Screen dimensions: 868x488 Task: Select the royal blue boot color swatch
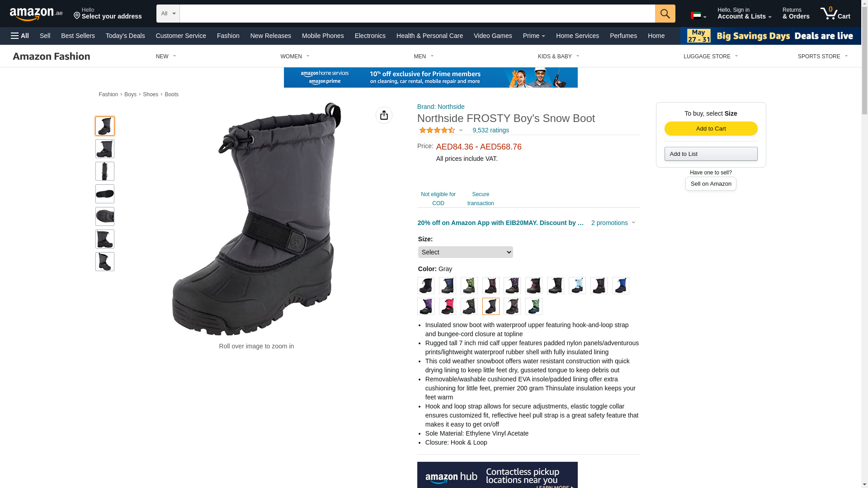point(620,286)
